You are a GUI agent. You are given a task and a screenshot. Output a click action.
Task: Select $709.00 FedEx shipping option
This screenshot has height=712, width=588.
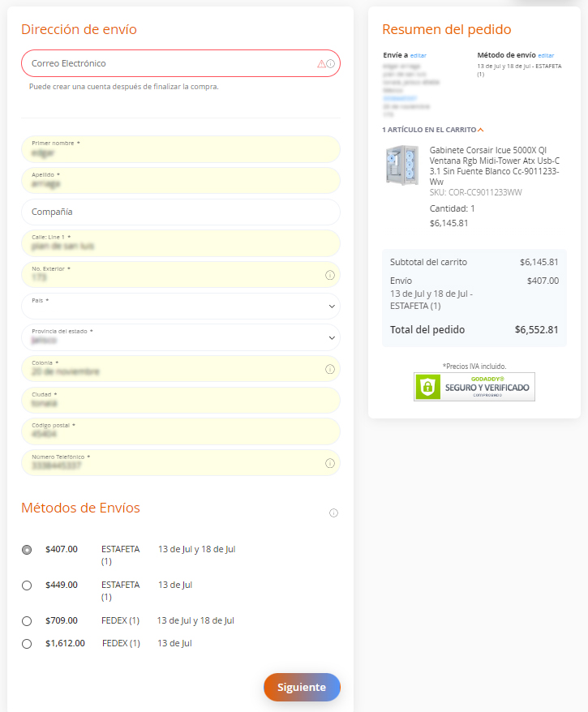pyautogui.click(x=27, y=621)
